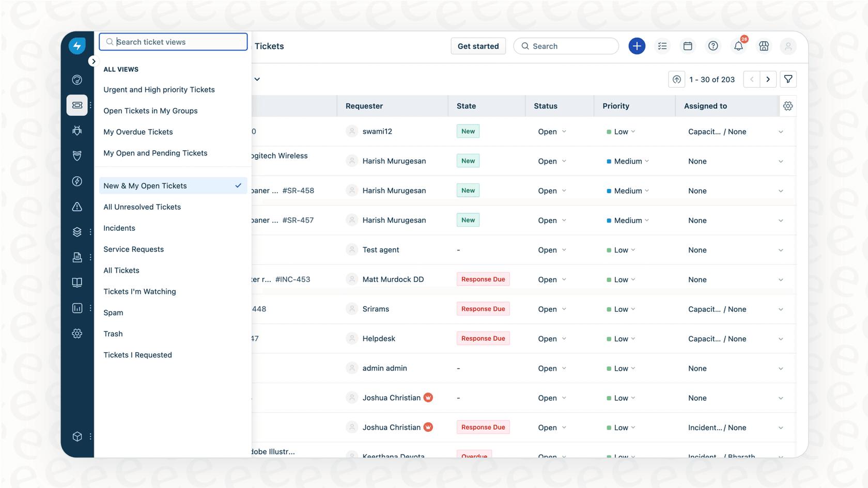This screenshot has width=868, height=488.
Task: Click the Get started button
Action: (x=478, y=46)
